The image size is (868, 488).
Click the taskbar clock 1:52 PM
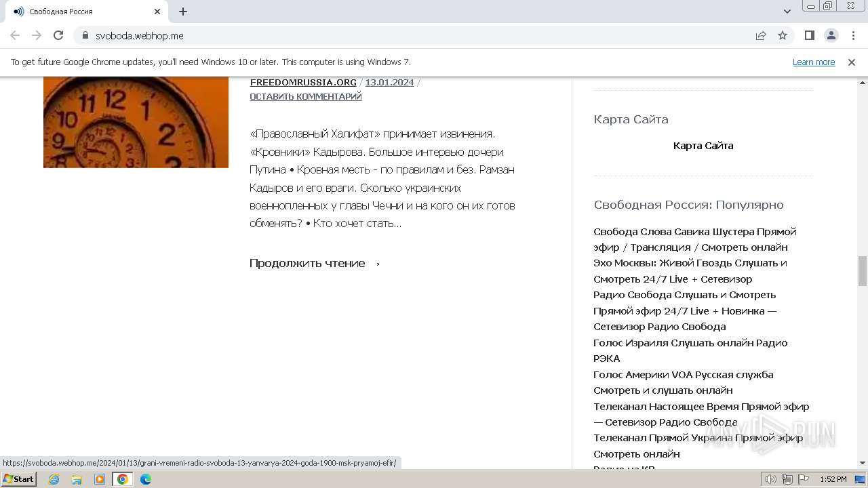click(833, 479)
